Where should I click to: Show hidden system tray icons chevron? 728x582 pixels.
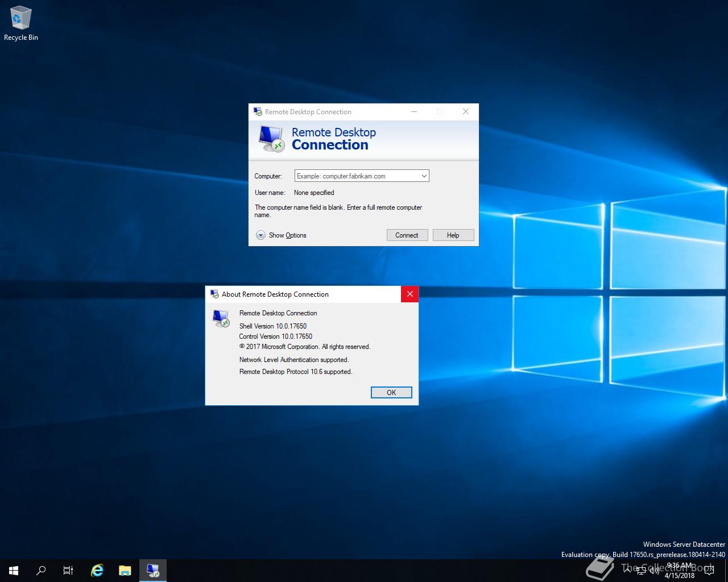627,571
